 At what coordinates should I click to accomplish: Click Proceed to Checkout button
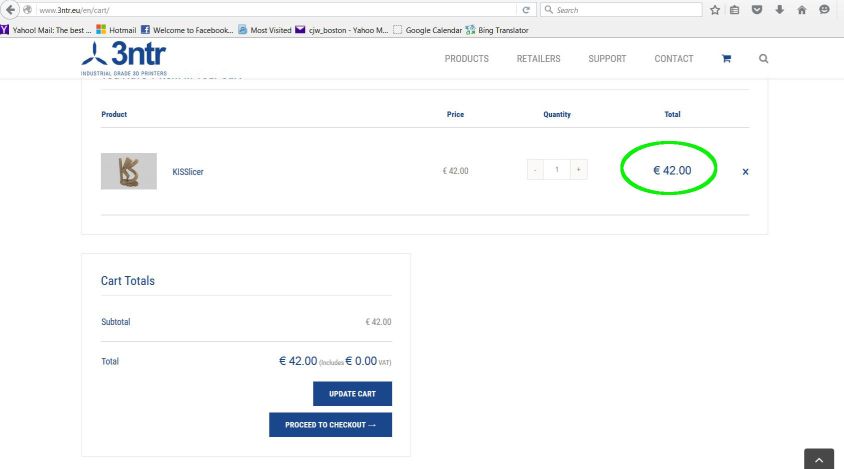tap(330, 425)
